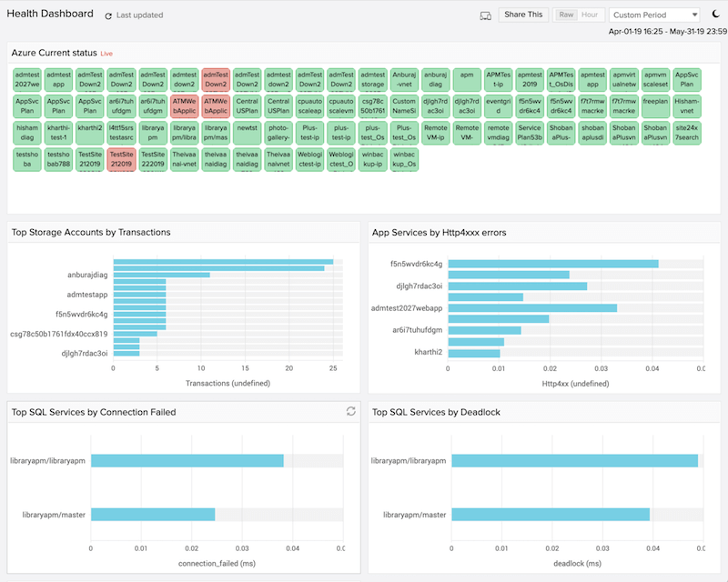Open the red TestSite 212019 status tile
The width and height of the screenshot is (728, 582).
[122, 159]
